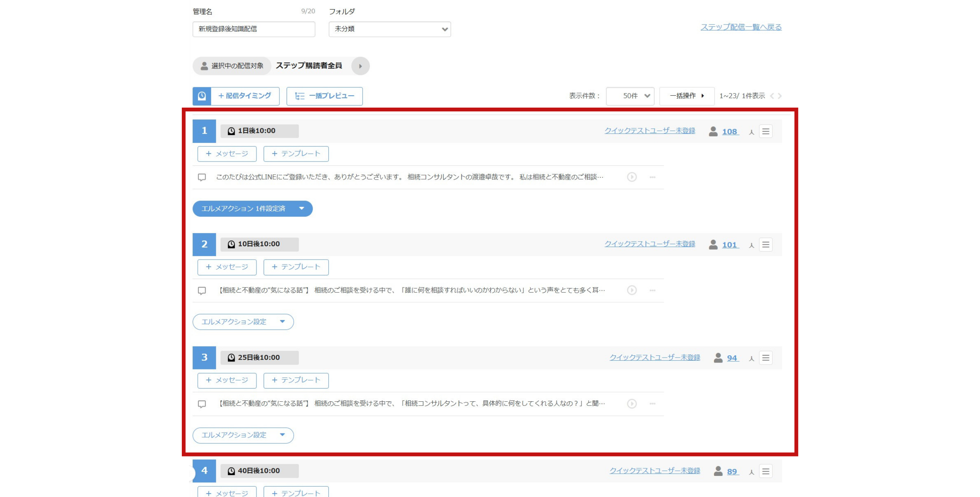Open the 89 subscriber count link
Image resolution: width=980 pixels, height=497 pixels.
tap(733, 472)
